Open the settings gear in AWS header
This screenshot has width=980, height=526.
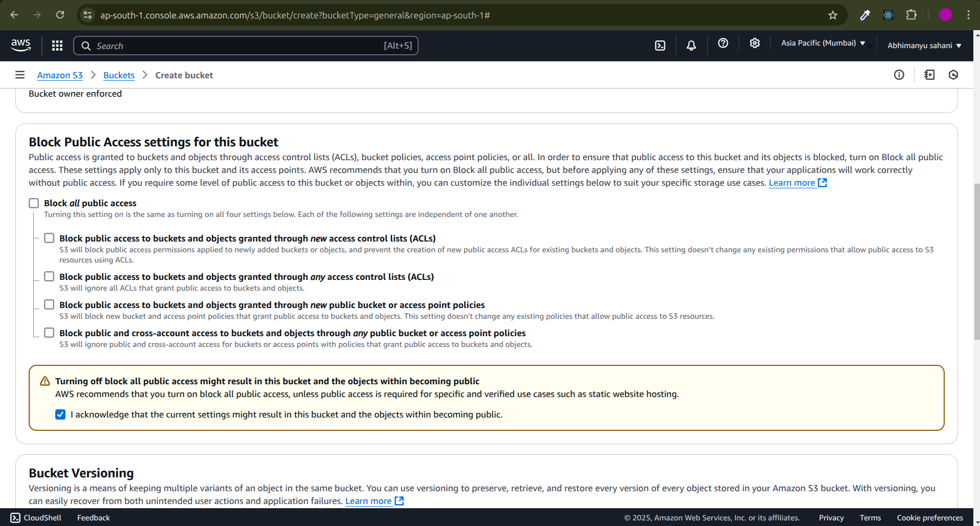point(755,43)
